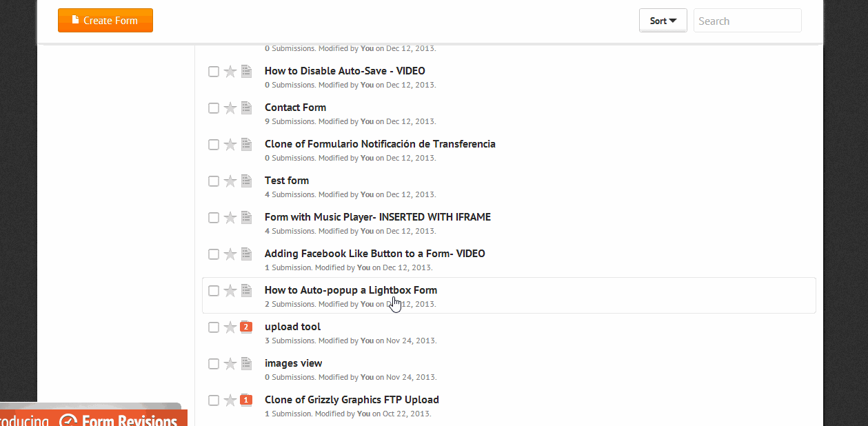Click the Create Form button

(105, 21)
